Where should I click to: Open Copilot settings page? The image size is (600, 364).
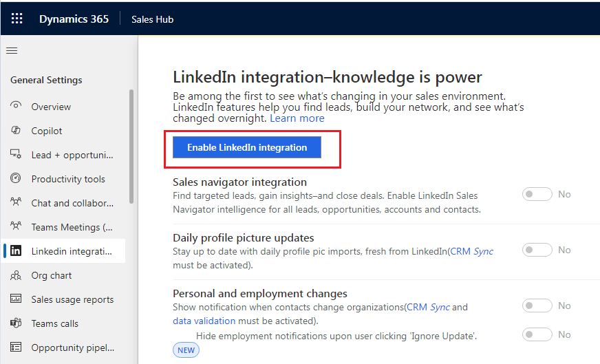(x=64, y=131)
